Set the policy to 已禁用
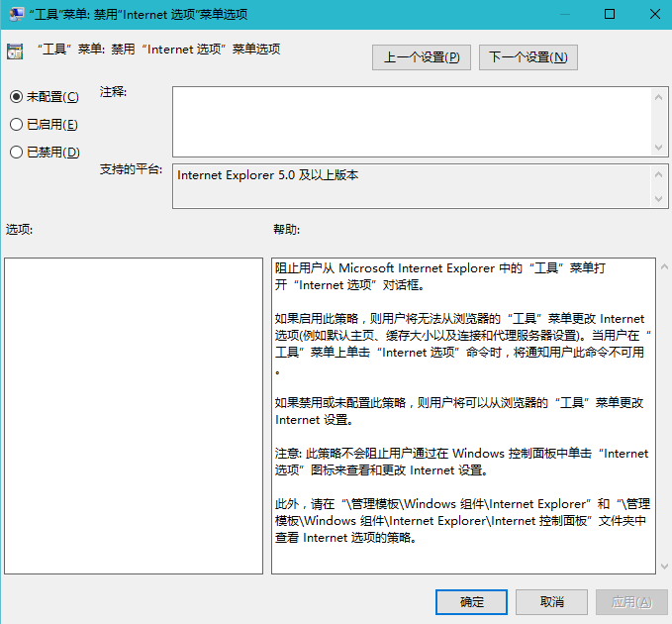 pyautogui.click(x=16, y=152)
